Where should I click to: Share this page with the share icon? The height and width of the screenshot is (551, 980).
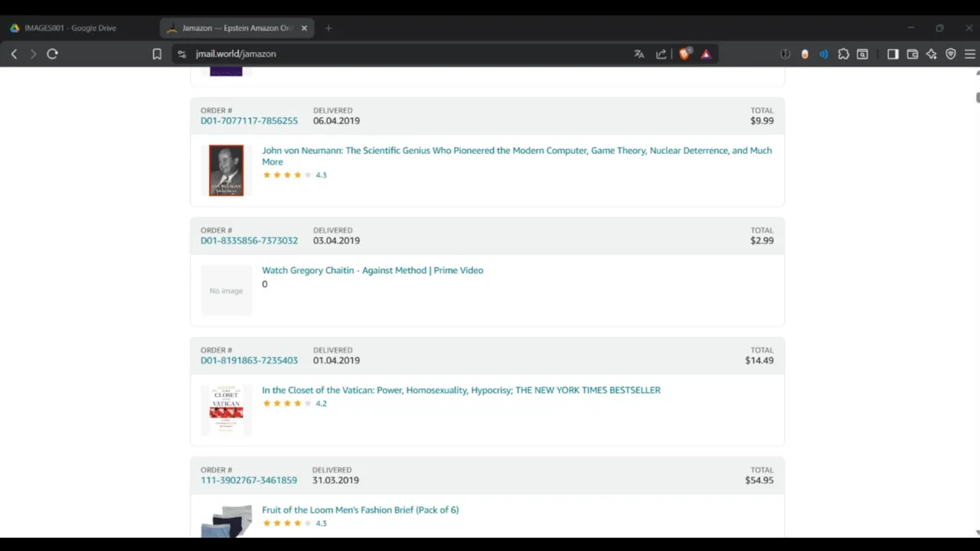point(661,54)
